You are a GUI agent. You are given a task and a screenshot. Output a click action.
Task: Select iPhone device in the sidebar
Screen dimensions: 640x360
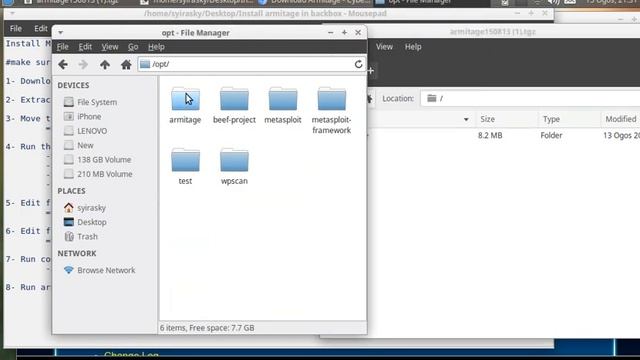pyautogui.click(x=83, y=117)
